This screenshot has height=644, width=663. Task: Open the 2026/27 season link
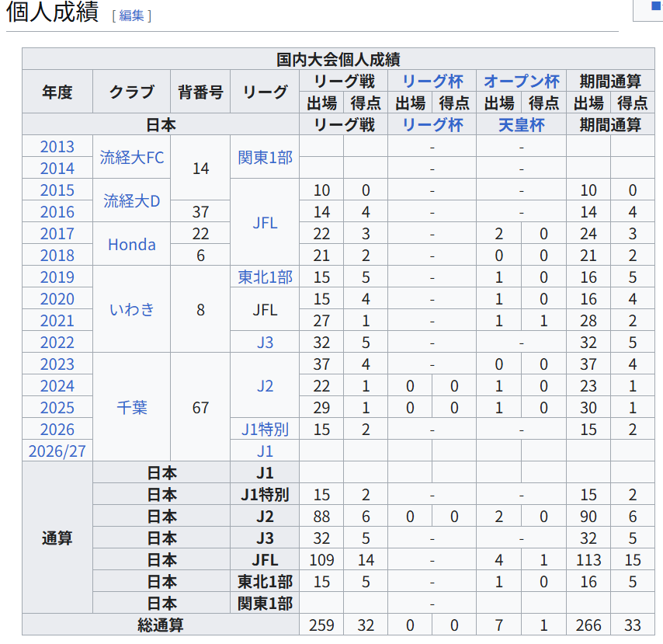[57, 451]
